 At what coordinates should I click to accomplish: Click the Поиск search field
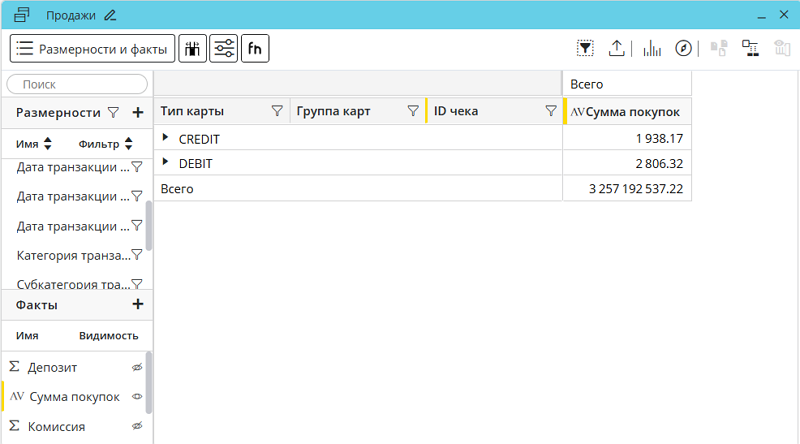(78, 85)
